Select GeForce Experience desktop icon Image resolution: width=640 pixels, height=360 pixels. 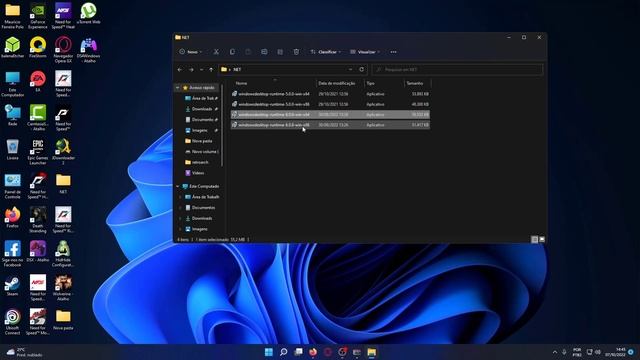point(38,16)
